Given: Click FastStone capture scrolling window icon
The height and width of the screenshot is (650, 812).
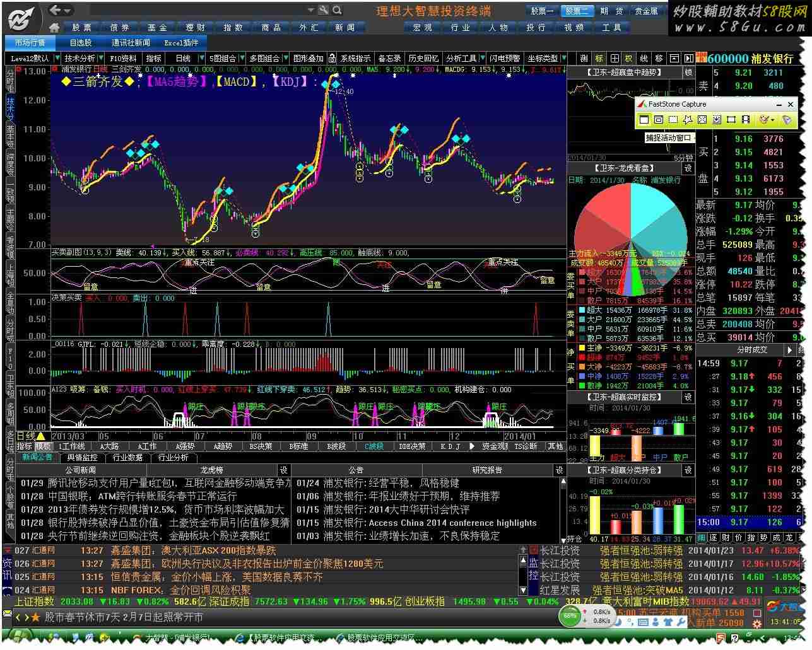Looking at the screenshot, I should pyautogui.click(x=717, y=119).
